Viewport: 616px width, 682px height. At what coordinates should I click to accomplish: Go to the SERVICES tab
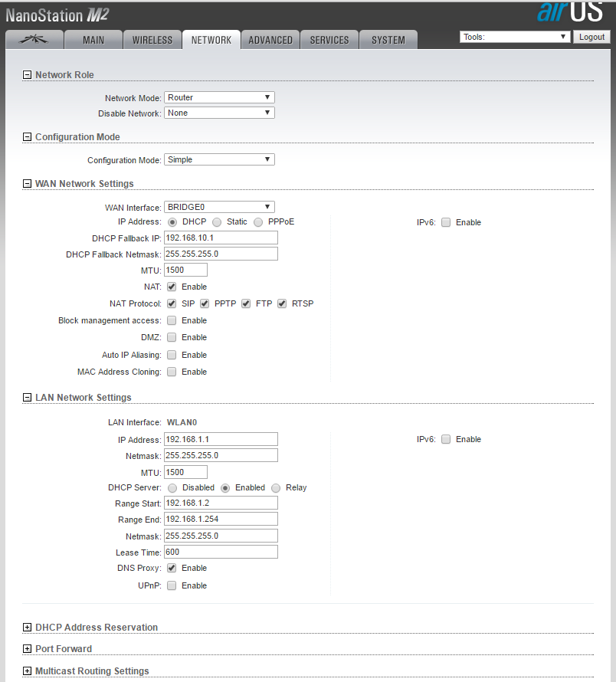click(x=329, y=40)
